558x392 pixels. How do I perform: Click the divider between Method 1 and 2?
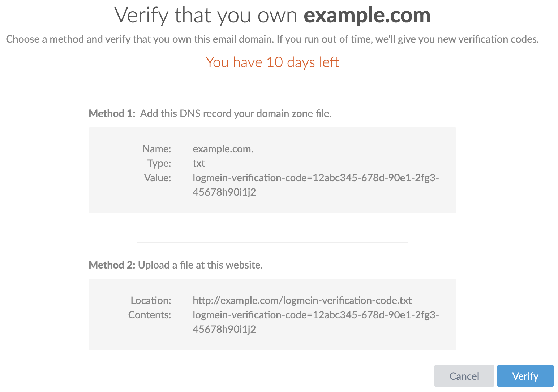point(272,243)
